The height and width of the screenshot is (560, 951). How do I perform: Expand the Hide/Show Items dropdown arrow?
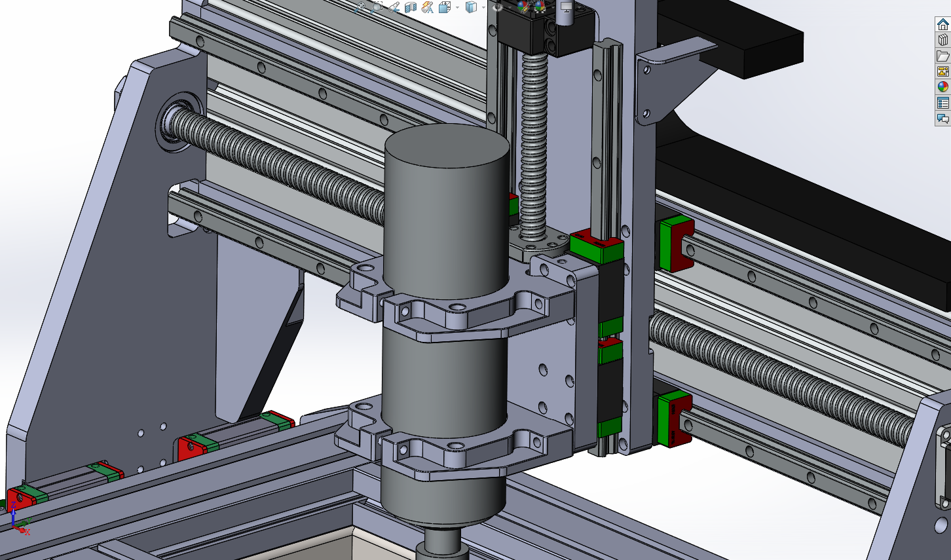tap(509, 7)
